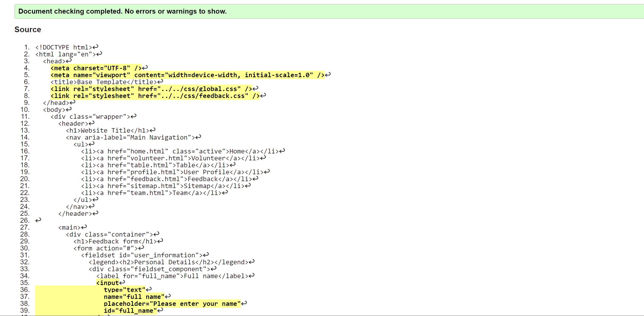Click the newline arrow after the opening body tag

69,109
